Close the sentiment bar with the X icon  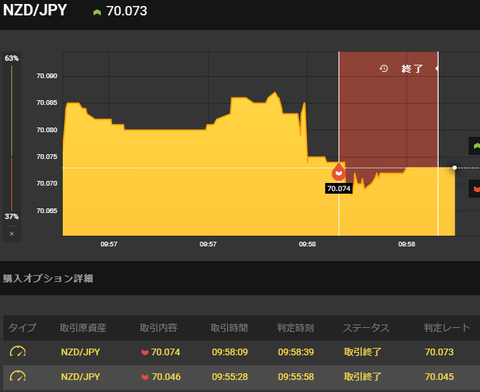[x=12, y=234]
